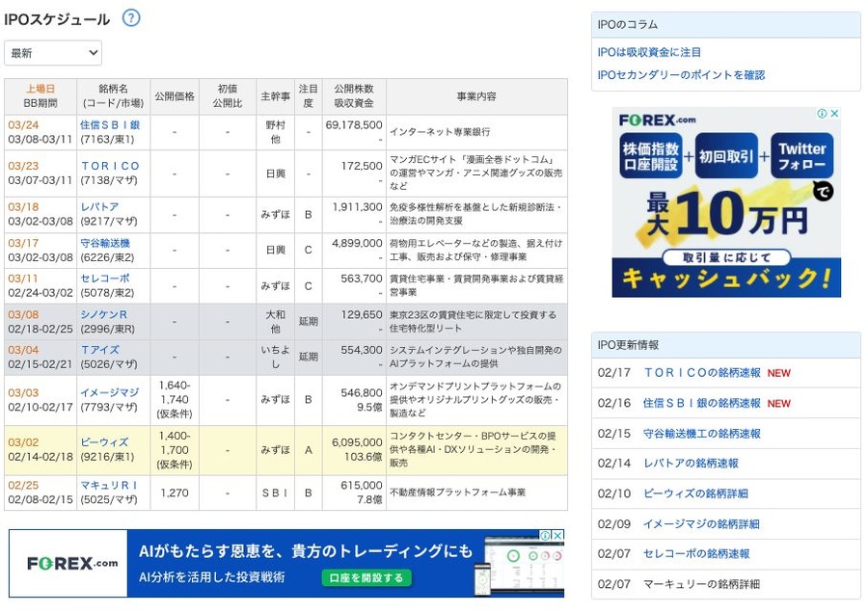Open the レパトア stock link
Image resolution: width=868 pixels, height=613 pixels.
99,207
